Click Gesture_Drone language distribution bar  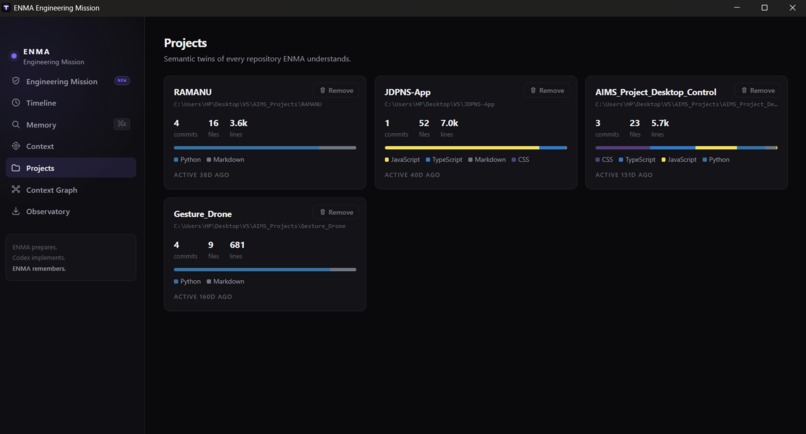coord(265,269)
